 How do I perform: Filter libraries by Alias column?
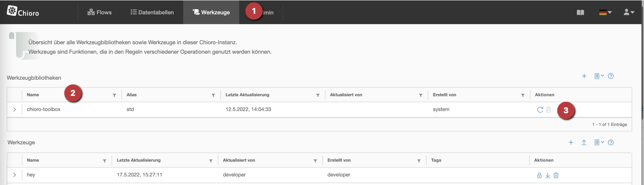click(213, 95)
